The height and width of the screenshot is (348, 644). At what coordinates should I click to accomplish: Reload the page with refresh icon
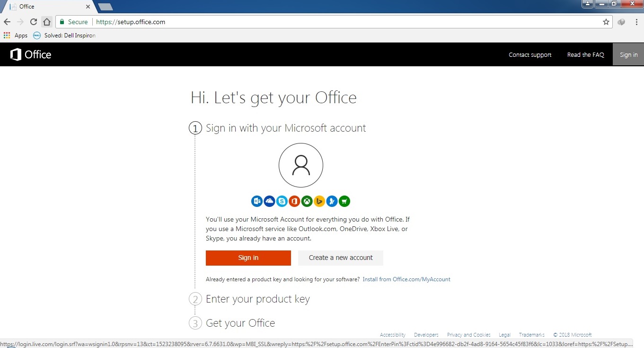point(34,22)
